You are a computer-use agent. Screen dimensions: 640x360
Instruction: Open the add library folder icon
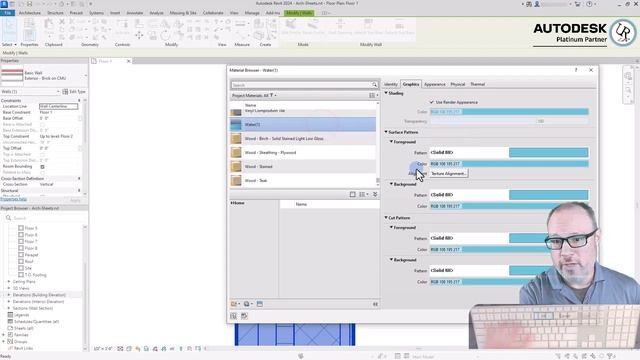236,304
